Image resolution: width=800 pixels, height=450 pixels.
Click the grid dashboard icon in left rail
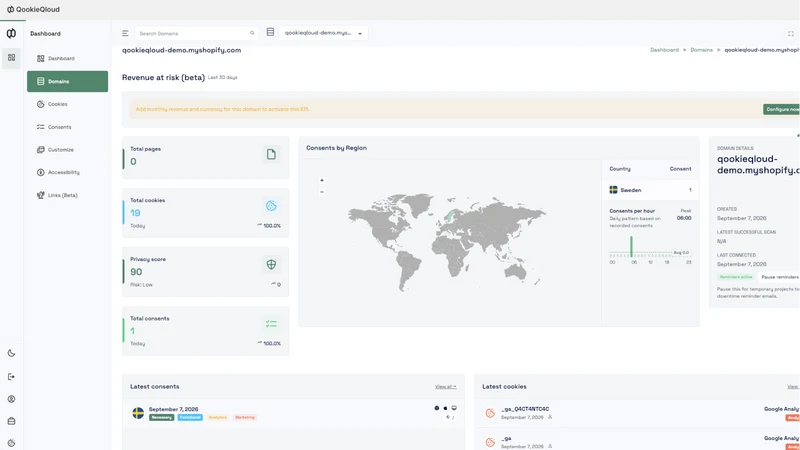tap(11, 58)
